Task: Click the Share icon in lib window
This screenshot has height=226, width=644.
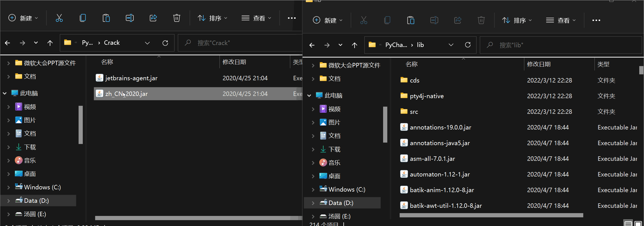Action: click(x=458, y=20)
